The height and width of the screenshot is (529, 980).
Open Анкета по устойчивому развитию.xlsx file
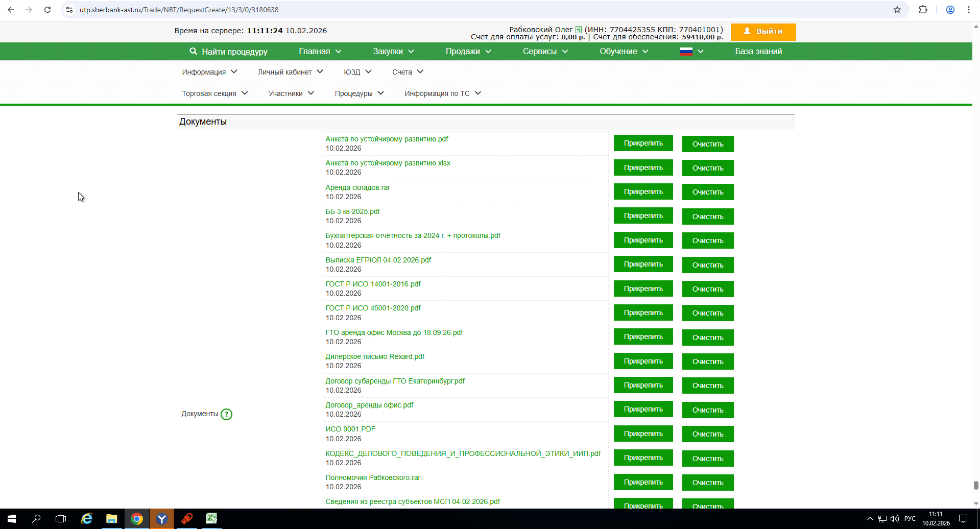coord(388,163)
